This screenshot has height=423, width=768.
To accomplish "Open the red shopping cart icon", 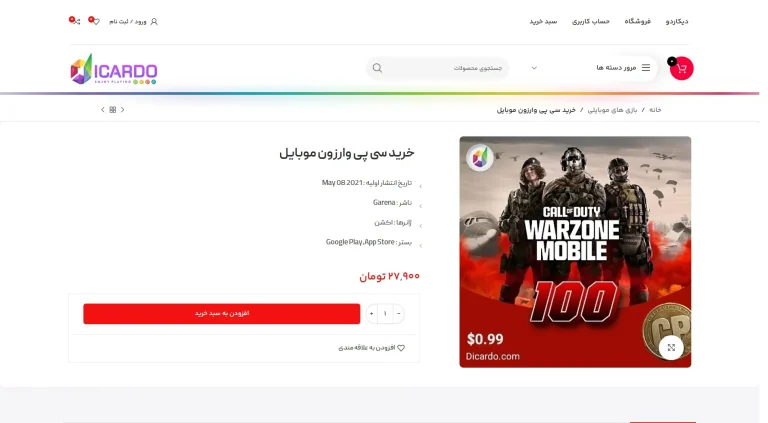I will click(x=681, y=69).
